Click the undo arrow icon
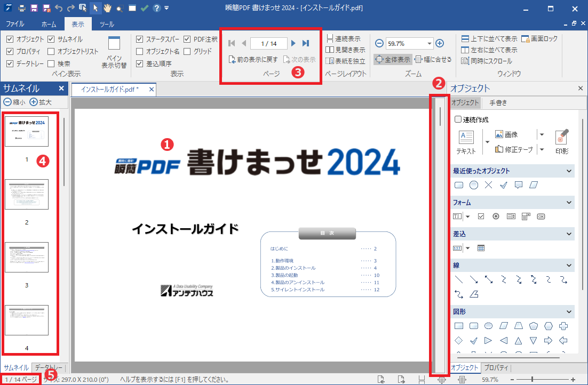The width and height of the screenshot is (588, 385). point(59,8)
